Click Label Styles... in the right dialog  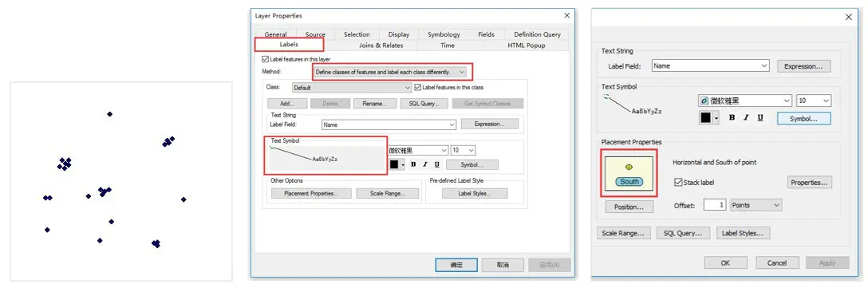744,233
